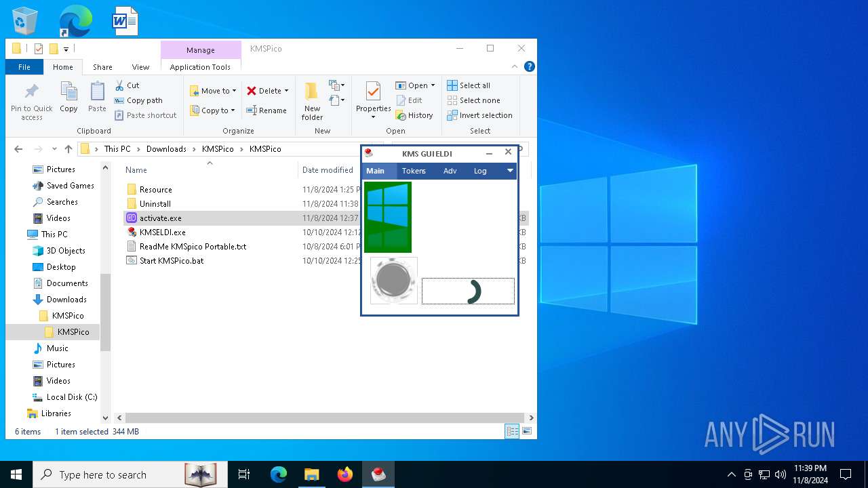The image size is (868, 488).
Task: Select the Word document desktop icon
Action: point(125,21)
